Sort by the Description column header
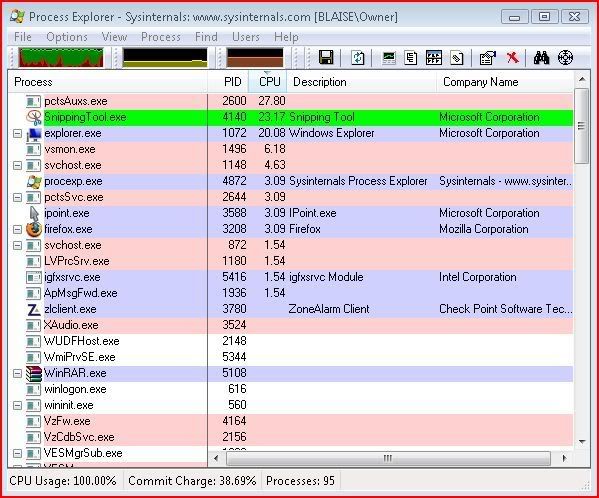Screen dimensions: 599x498 [361, 82]
